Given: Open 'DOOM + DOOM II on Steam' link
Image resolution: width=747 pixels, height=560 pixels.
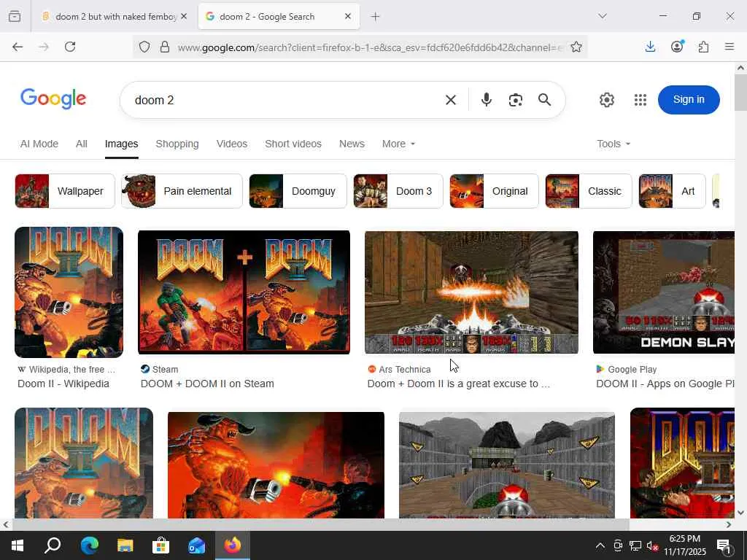Looking at the screenshot, I should click(x=207, y=384).
